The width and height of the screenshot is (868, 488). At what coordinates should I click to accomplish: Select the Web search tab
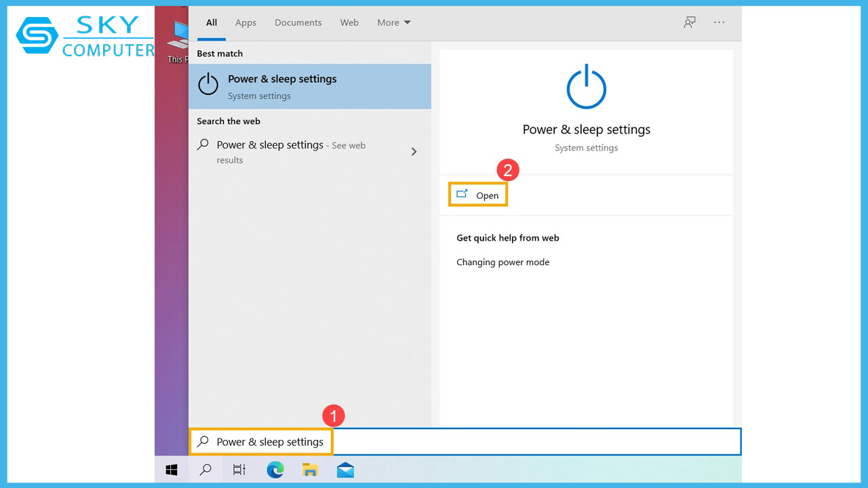(x=349, y=22)
